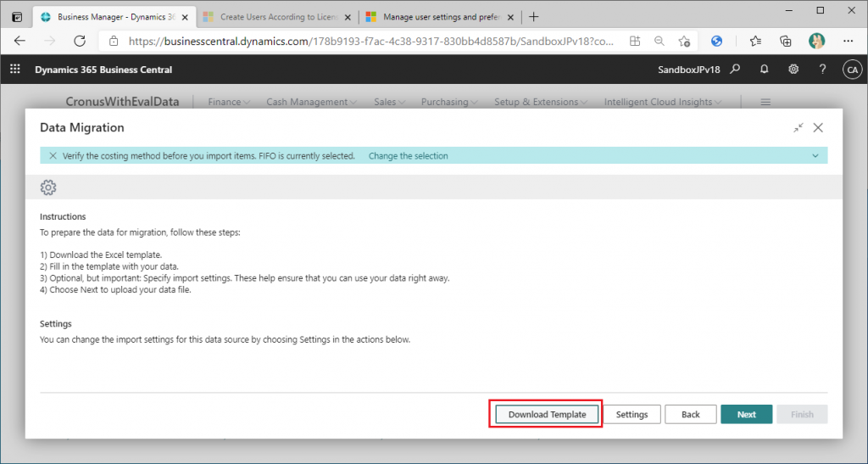
Task: Click the apps grid icon in address bar
Action: pyautogui.click(x=635, y=41)
